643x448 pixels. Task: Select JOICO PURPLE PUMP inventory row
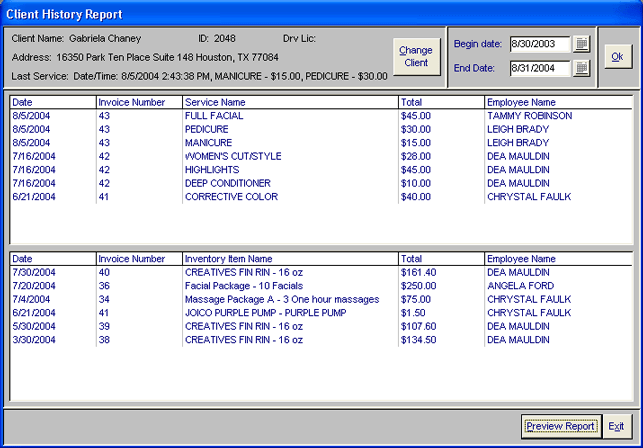[321, 313]
